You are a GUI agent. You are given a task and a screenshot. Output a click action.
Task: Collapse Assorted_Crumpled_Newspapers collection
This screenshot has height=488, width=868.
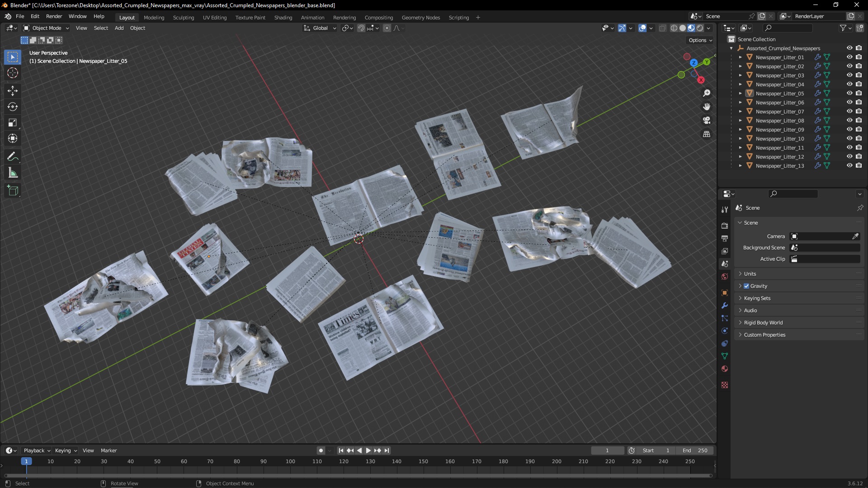[x=731, y=48]
